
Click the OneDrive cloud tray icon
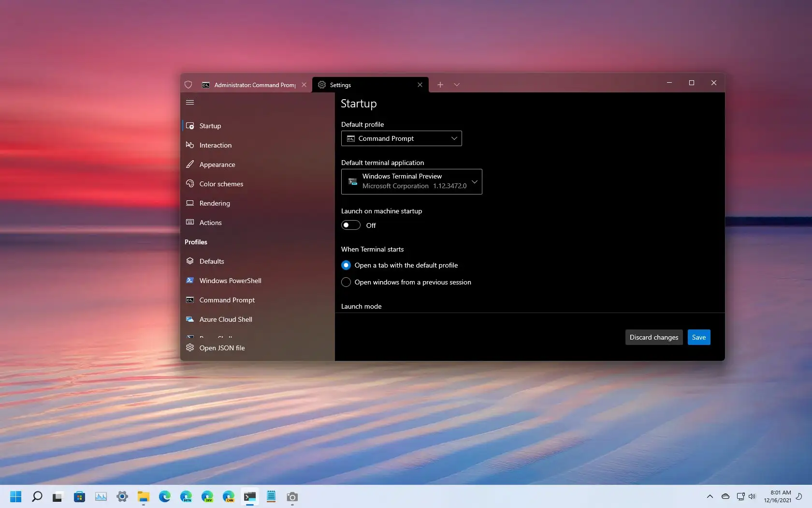725,496
